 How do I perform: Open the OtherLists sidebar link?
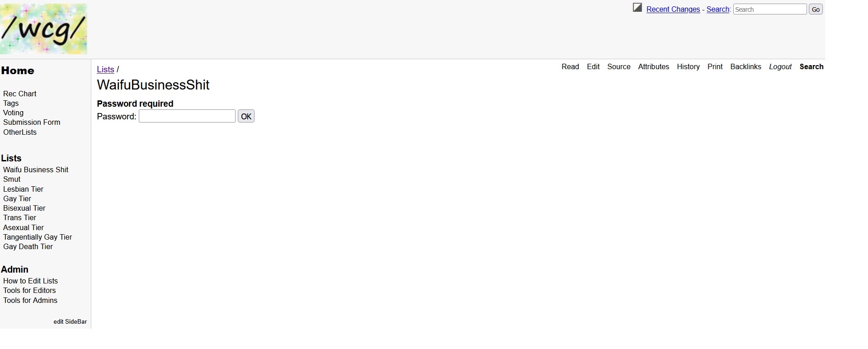tap(20, 132)
